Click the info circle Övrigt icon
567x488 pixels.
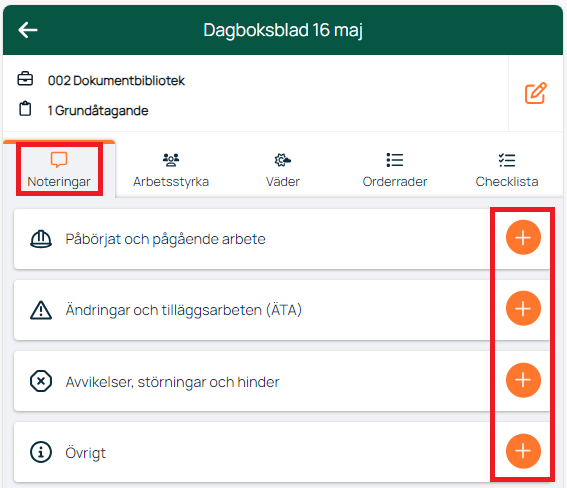tap(41, 452)
